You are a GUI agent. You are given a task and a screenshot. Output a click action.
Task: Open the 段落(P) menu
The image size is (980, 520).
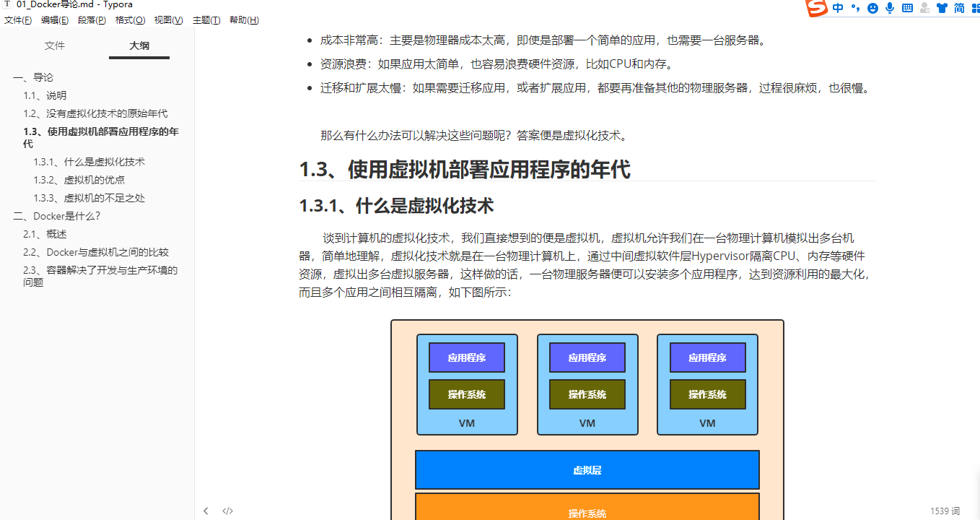[x=92, y=20]
